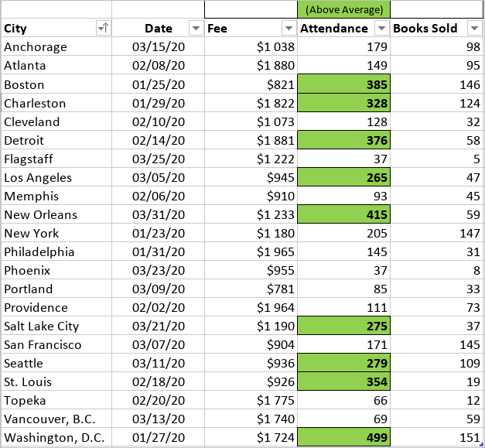
Task: Select Boston's highlighted attendance 385 cell
Action: [x=343, y=84]
